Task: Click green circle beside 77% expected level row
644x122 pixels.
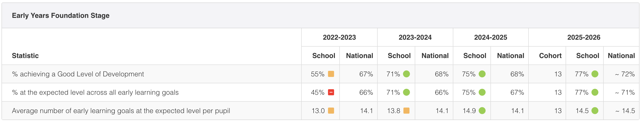Action: pyautogui.click(x=595, y=92)
